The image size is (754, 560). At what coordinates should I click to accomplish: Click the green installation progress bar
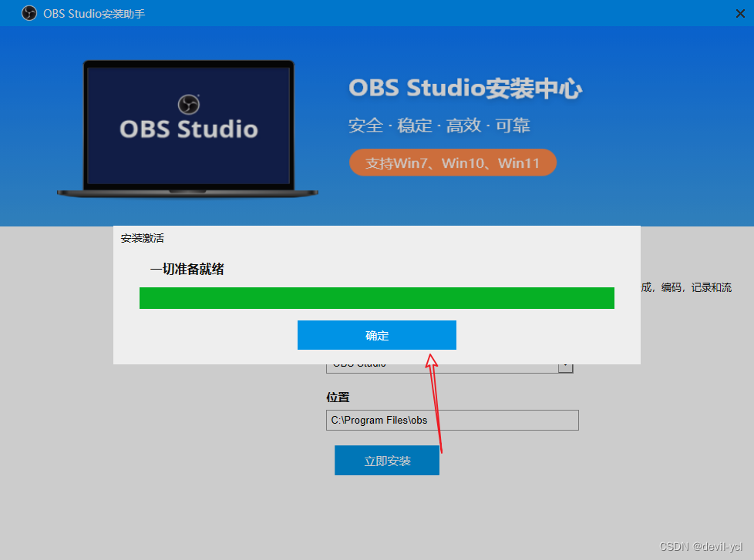[376, 298]
